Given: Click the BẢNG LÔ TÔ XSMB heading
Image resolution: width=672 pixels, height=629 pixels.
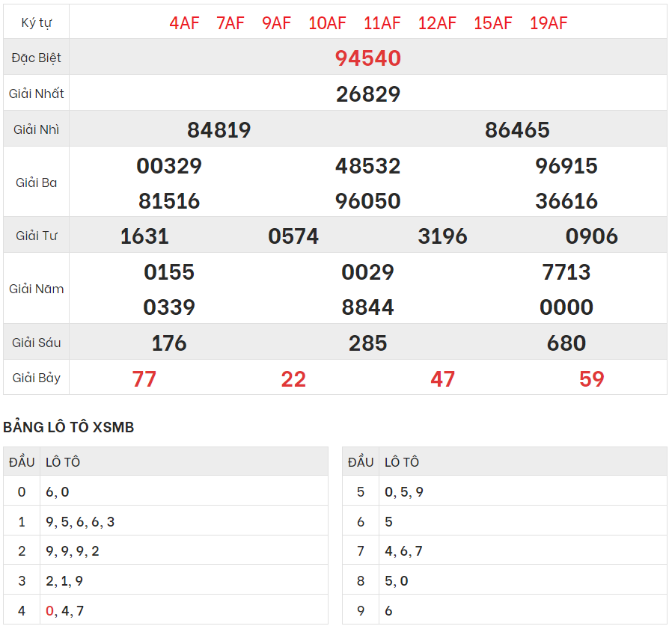Looking at the screenshot, I should 69,427.
